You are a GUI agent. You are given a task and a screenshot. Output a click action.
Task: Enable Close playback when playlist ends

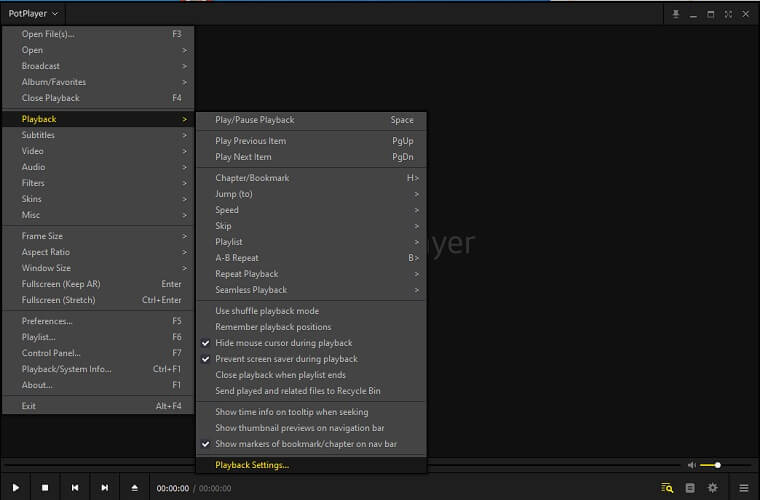(x=311, y=375)
